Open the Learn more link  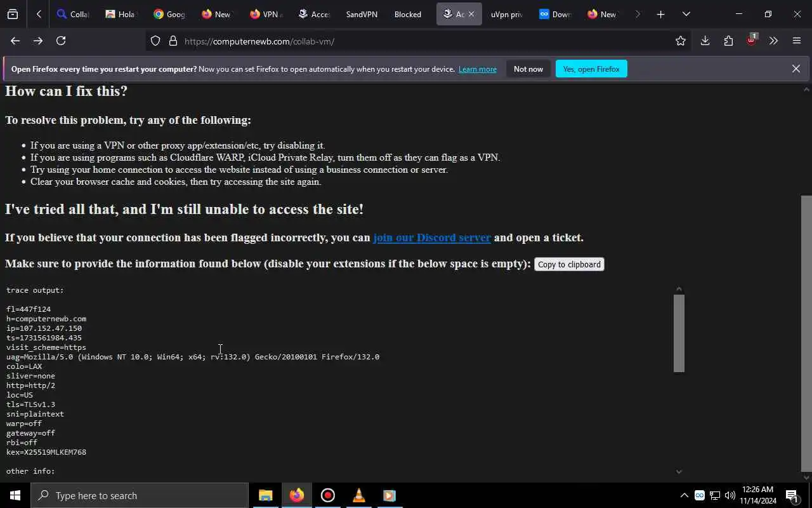coord(478,69)
